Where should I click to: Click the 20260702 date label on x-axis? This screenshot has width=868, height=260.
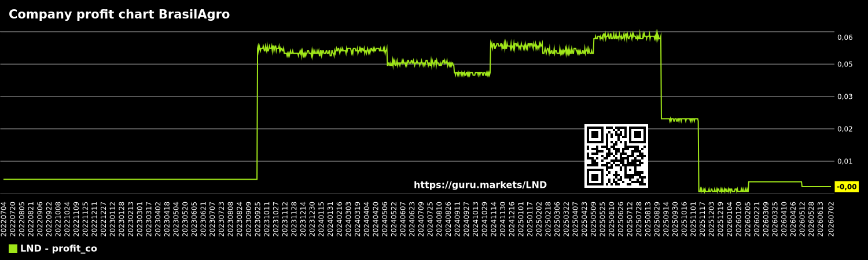(831, 219)
